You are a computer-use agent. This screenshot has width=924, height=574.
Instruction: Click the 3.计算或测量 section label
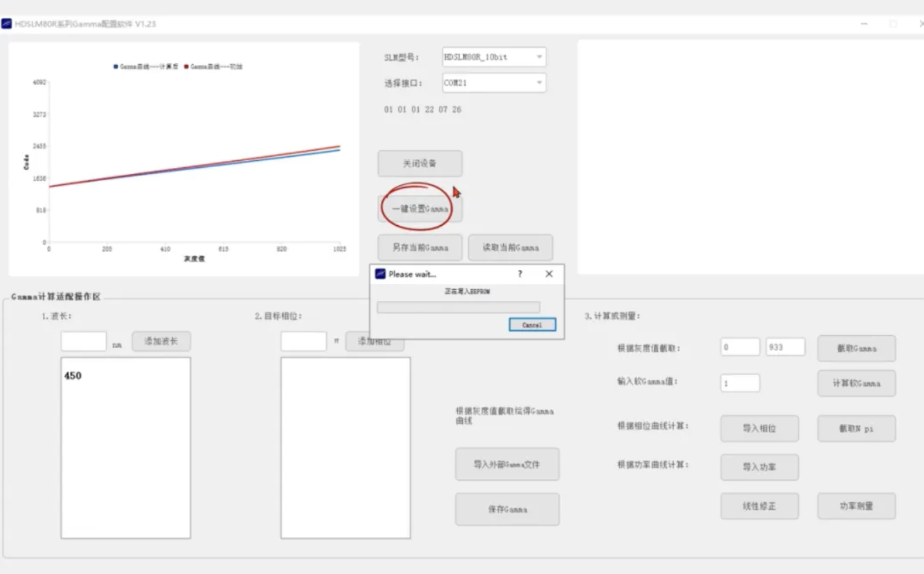pos(612,316)
